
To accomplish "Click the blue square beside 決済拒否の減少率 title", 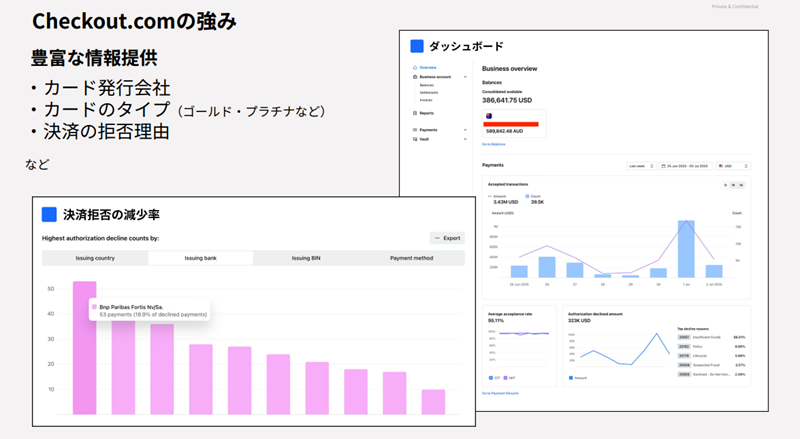I will point(49,214).
